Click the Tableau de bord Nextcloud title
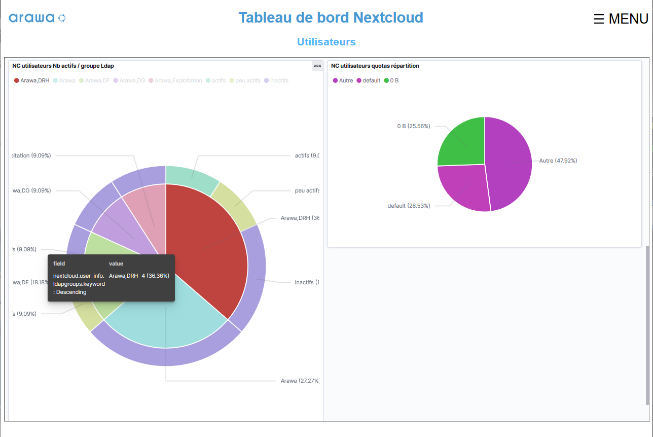653x437 pixels. (331, 17)
